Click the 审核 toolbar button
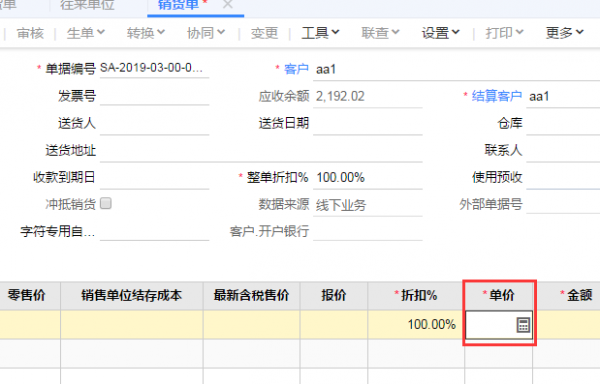The width and height of the screenshot is (600, 384). [x=30, y=33]
